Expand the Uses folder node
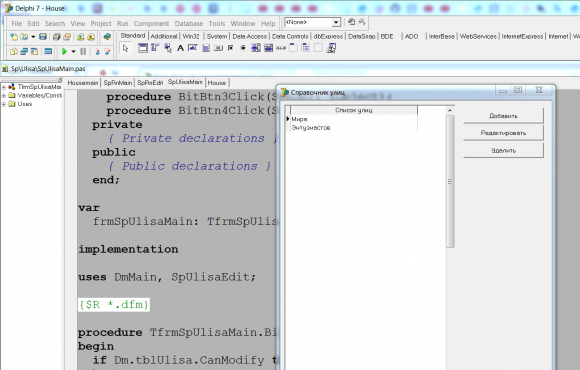 (x=4, y=104)
